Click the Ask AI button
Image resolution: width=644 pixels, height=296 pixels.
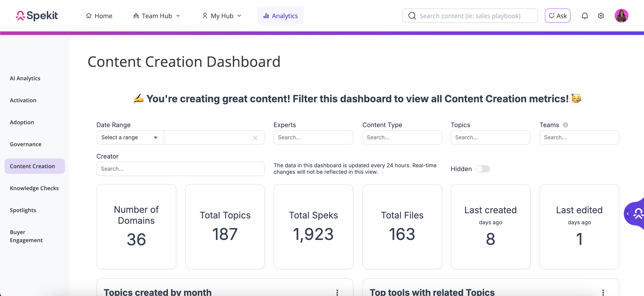[557, 16]
